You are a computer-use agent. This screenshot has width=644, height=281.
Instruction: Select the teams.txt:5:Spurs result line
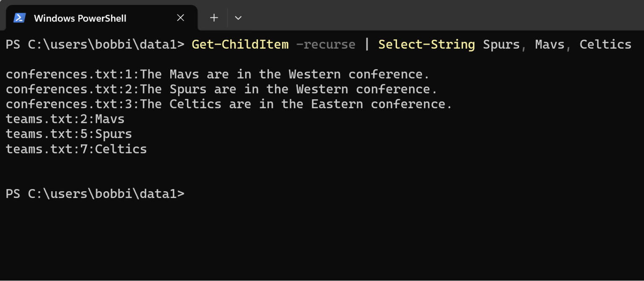click(x=68, y=133)
